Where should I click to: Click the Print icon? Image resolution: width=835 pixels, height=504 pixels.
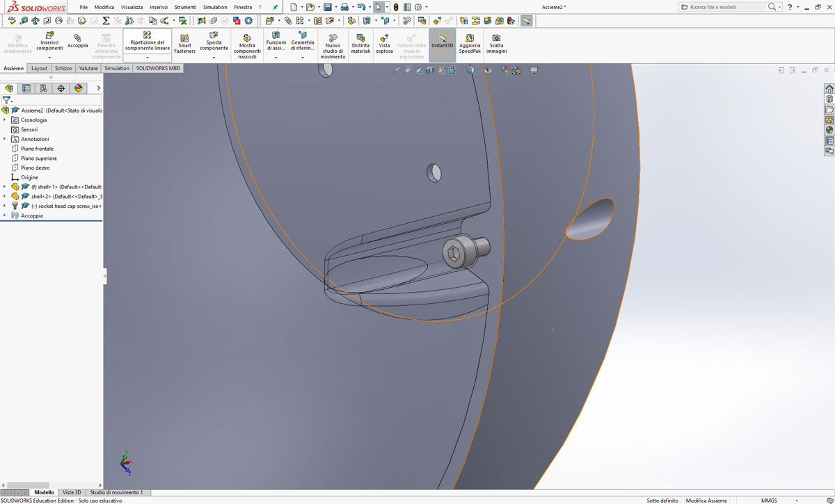click(x=344, y=7)
